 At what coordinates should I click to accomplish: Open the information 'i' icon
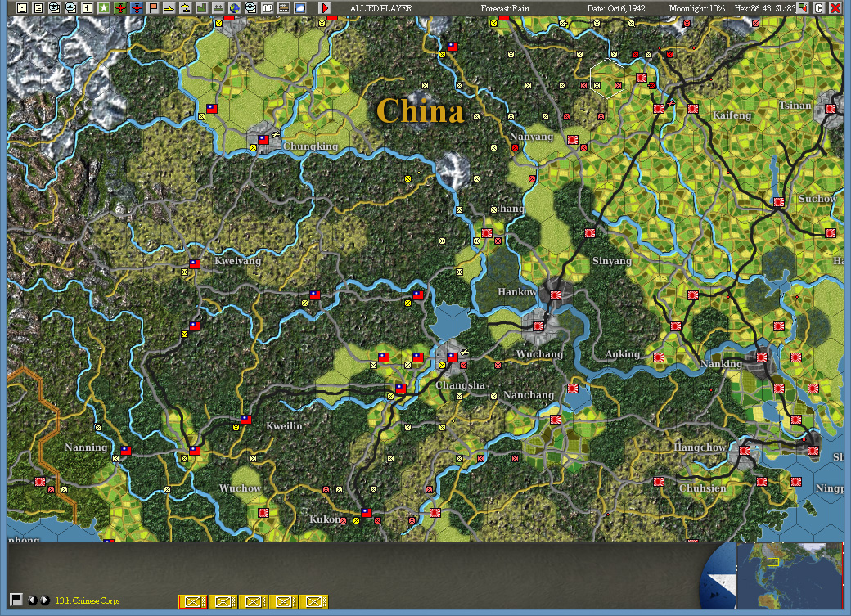point(87,7)
